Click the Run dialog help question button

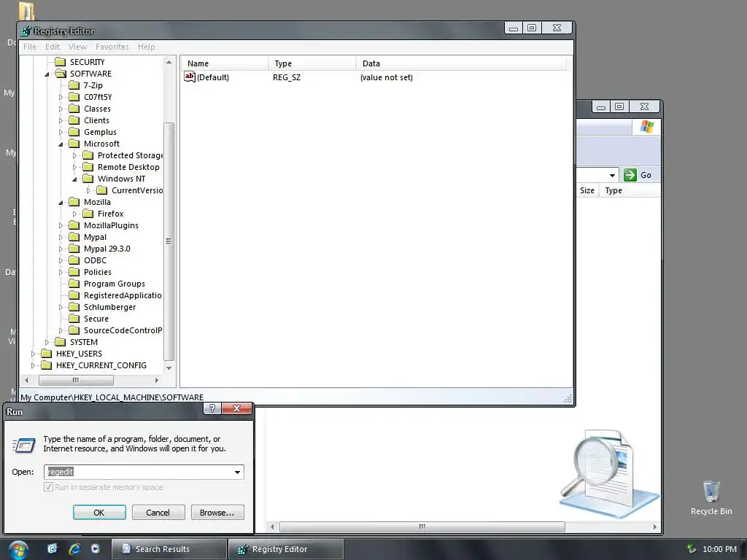[x=212, y=408]
